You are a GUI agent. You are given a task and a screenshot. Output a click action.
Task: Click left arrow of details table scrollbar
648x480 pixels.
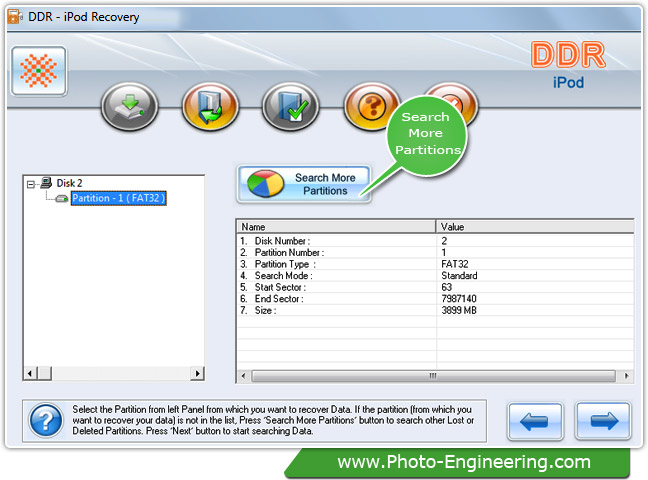click(x=243, y=376)
